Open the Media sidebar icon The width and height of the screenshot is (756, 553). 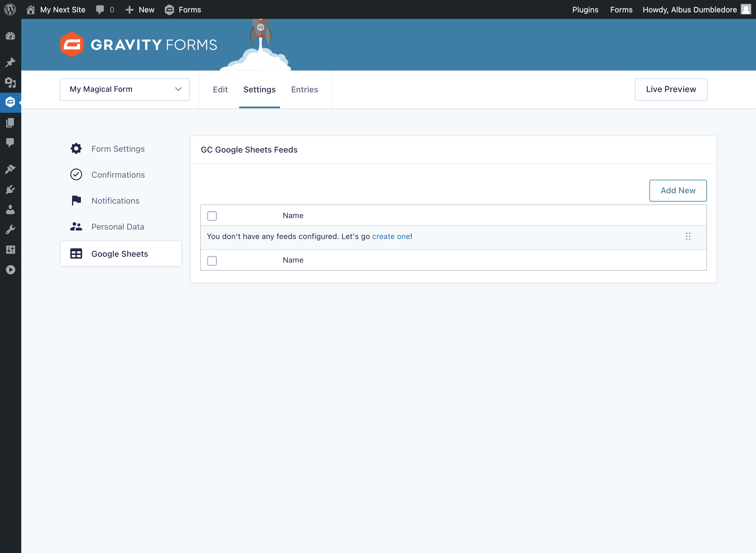coord(10,82)
